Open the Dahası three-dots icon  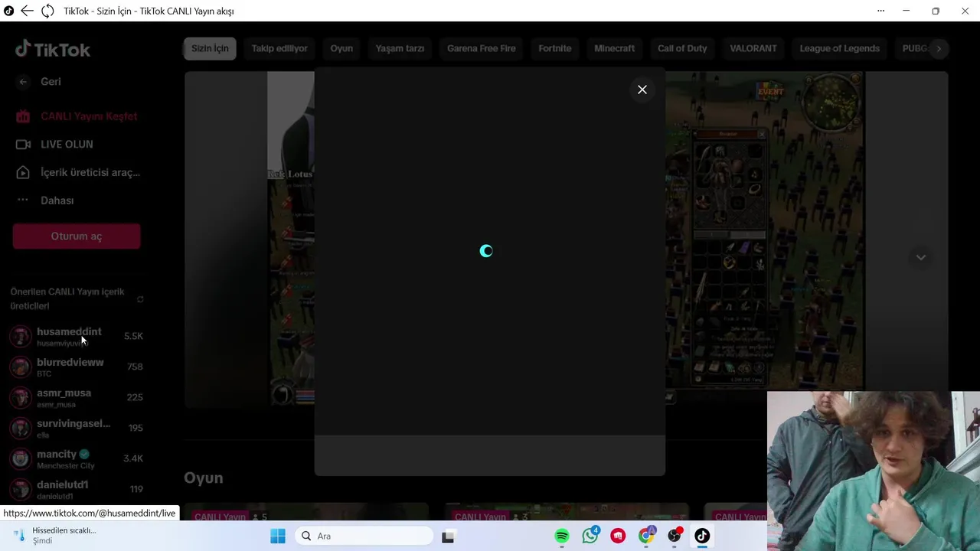[23, 200]
